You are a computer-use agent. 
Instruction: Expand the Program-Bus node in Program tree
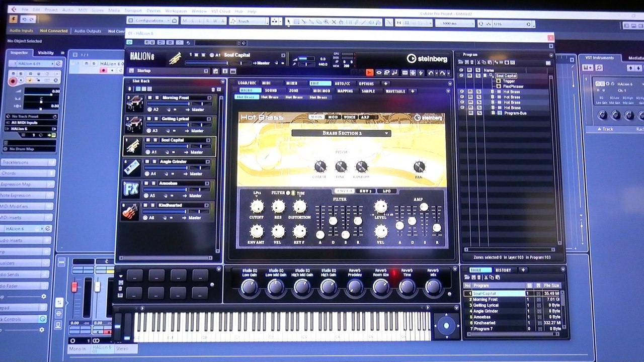click(x=494, y=113)
